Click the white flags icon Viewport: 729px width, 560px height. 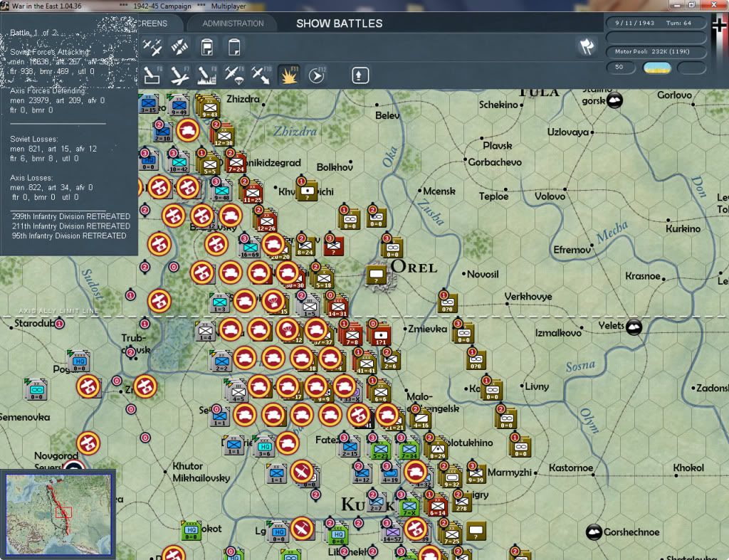click(x=587, y=46)
